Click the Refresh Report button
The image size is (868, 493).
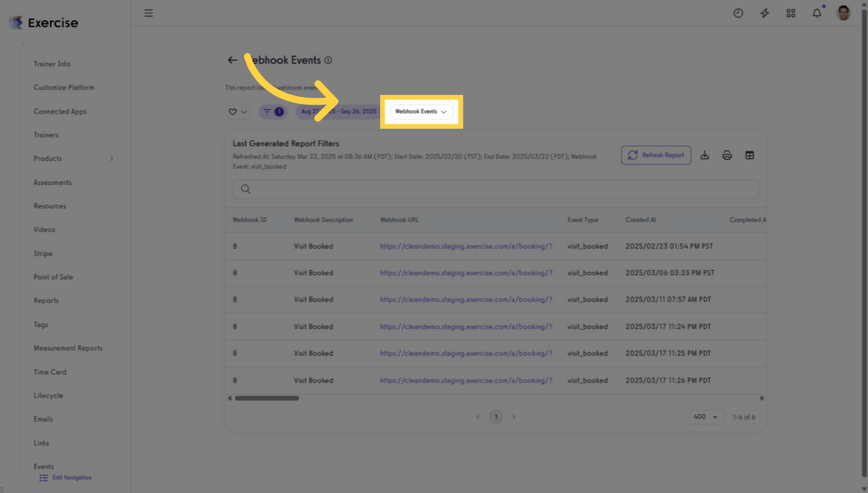(655, 155)
